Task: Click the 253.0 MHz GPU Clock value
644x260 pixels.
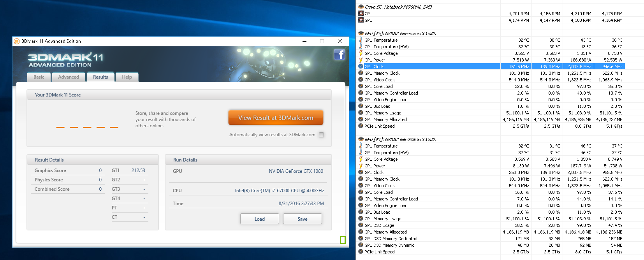Action: (519, 172)
